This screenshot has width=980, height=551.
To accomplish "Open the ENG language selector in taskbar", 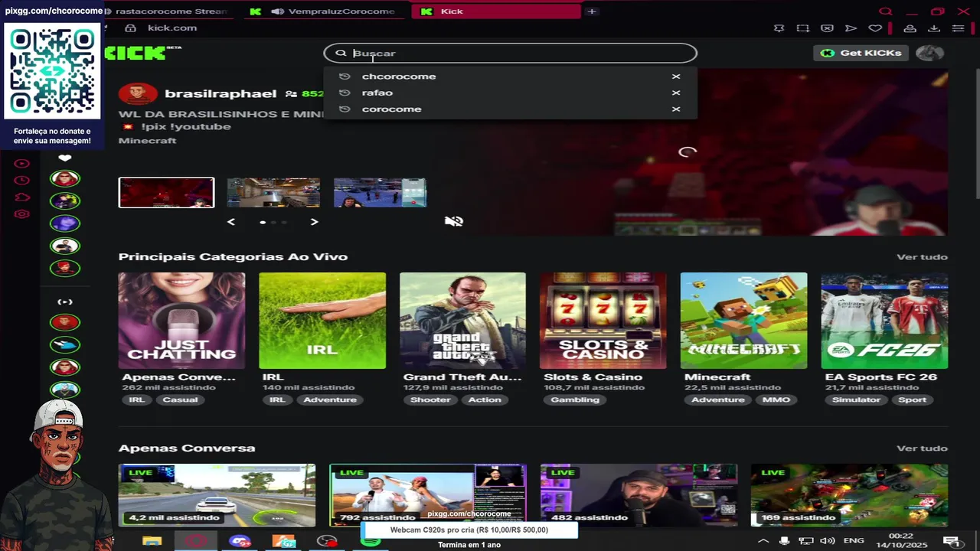I will coord(854,541).
